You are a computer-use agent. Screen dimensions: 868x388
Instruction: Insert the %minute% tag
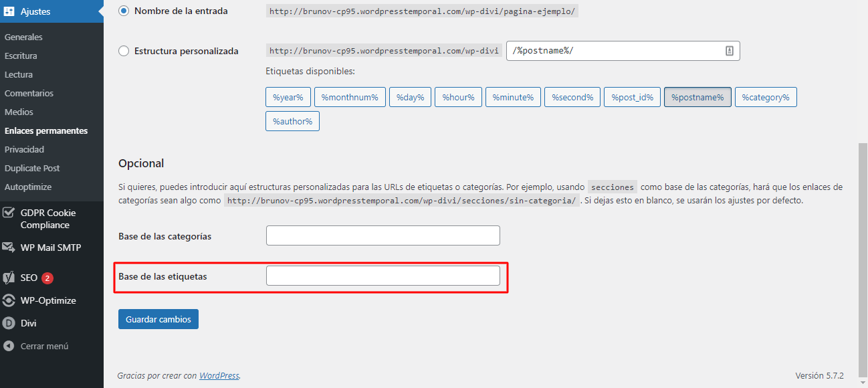[513, 97]
